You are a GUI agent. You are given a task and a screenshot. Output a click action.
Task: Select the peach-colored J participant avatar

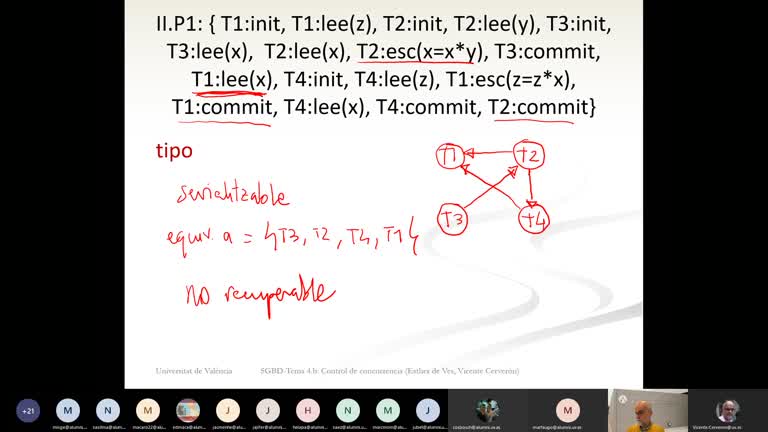pos(228,410)
